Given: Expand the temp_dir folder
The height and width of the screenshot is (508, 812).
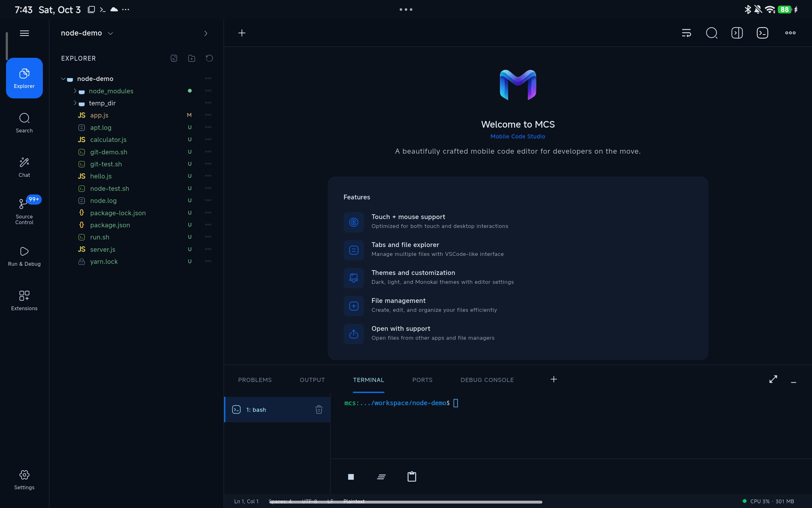Looking at the screenshot, I should [x=75, y=103].
